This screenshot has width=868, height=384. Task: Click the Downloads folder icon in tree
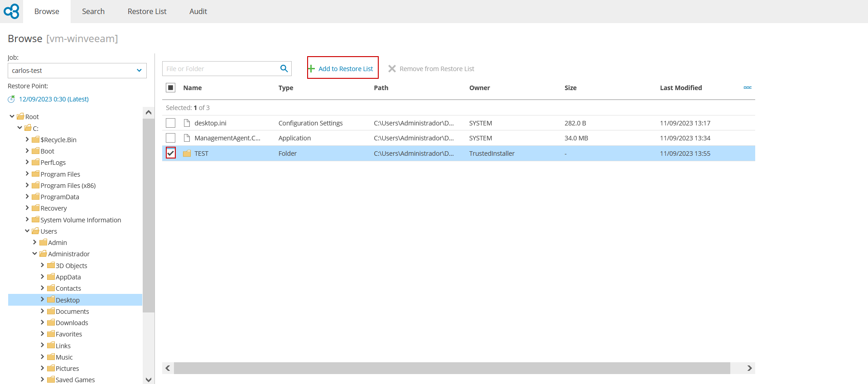pos(51,322)
